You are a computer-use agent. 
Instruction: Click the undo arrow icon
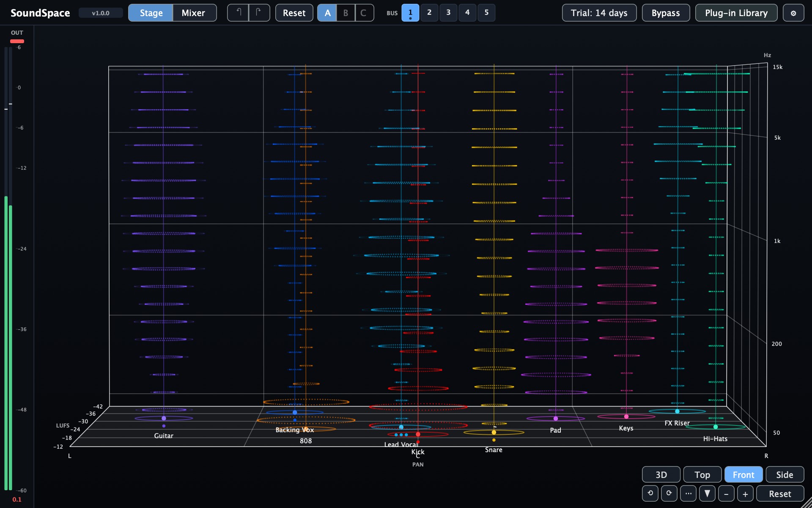click(238, 13)
